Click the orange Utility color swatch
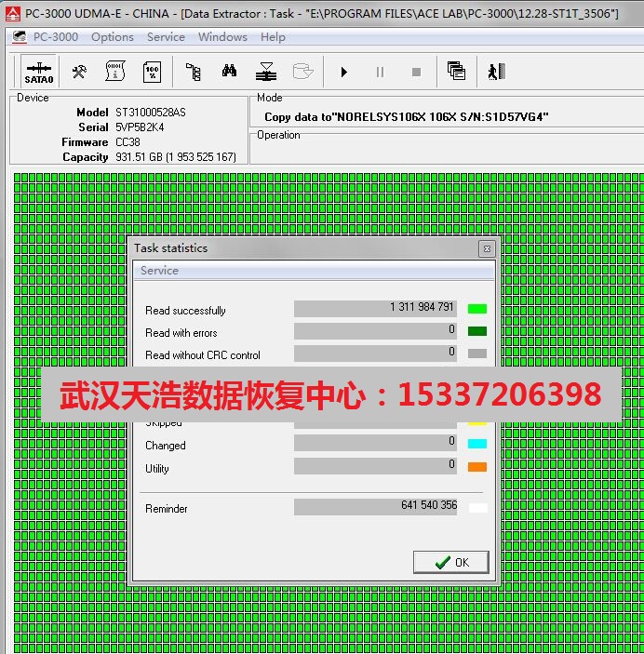The width and height of the screenshot is (644, 654). 476,467
